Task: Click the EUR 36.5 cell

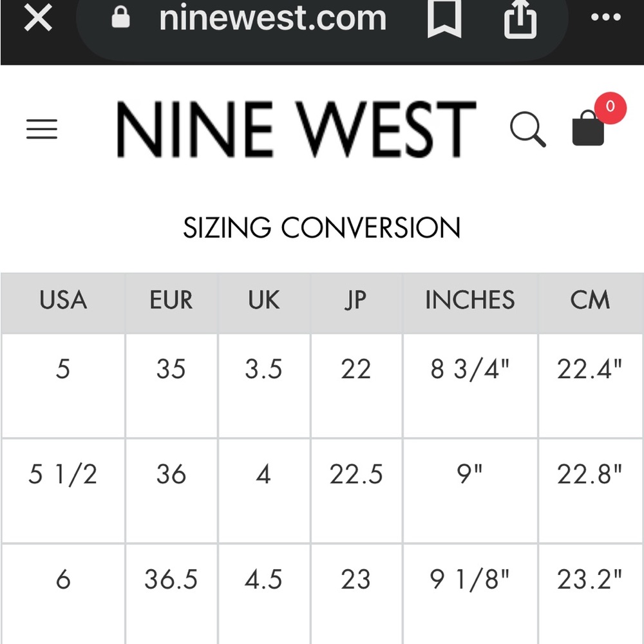Action: point(171,594)
